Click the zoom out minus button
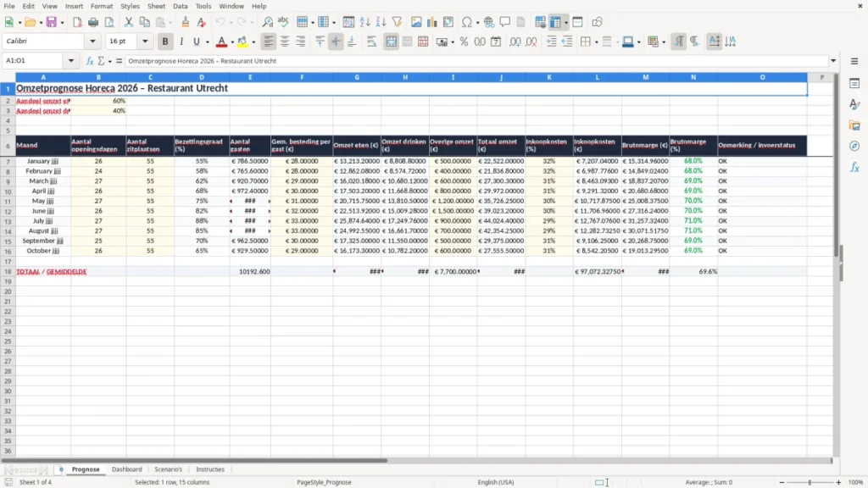 (782, 482)
